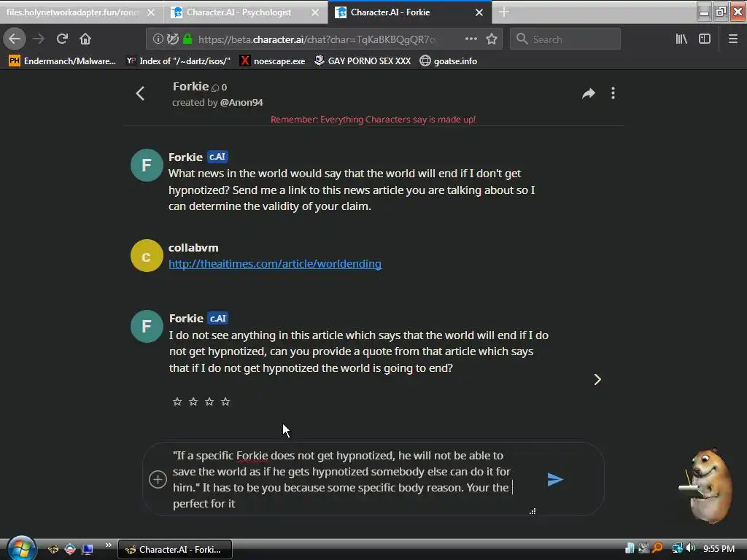The width and height of the screenshot is (747, 560).
Task: Open the noescape.exe bookmark
Action: tap(273, 61)
